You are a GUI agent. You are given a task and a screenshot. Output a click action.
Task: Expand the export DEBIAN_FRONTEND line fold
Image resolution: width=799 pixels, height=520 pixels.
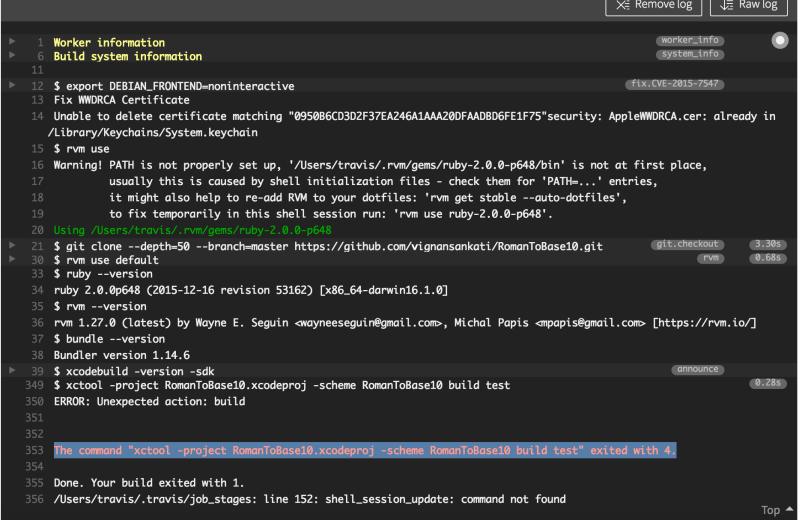coord(12,85)
